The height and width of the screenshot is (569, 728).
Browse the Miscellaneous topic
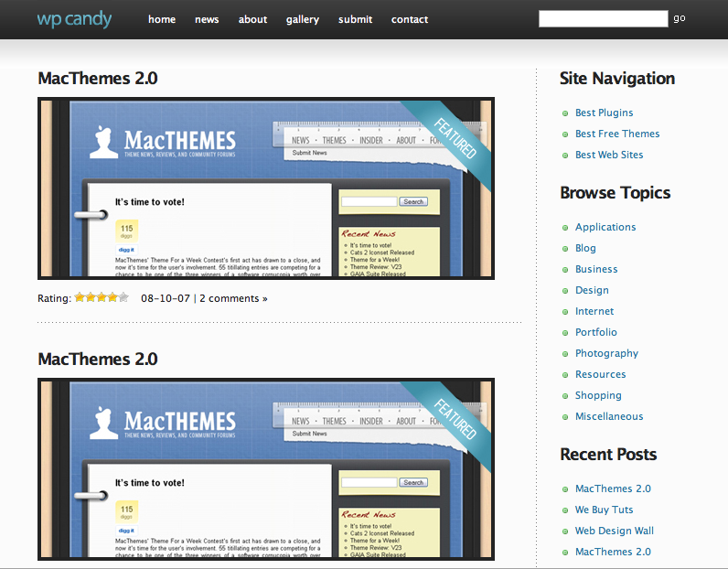click(609, 416)
